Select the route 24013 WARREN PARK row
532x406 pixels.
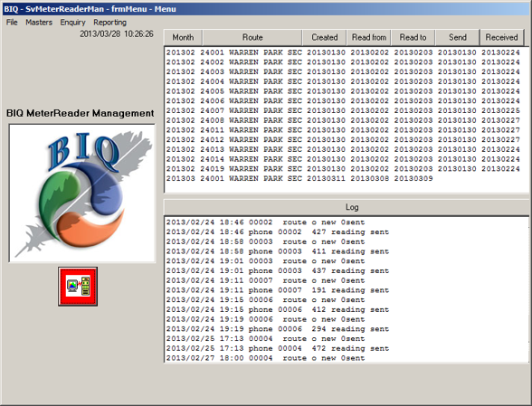pos(343,149)
